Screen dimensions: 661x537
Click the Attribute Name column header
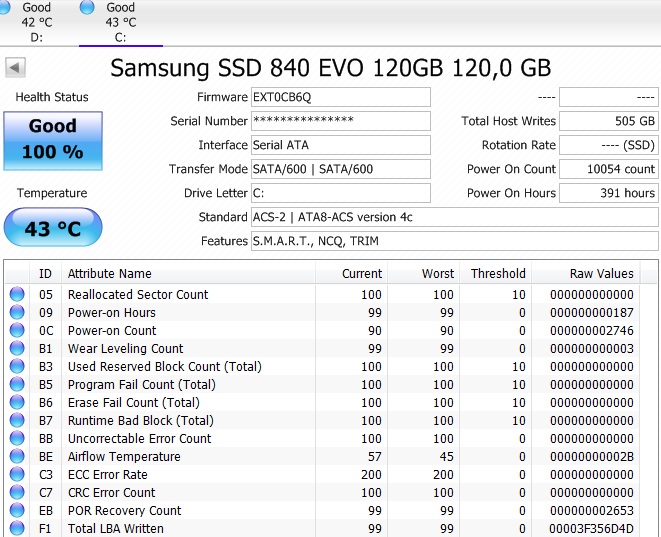tap(188, 274)
